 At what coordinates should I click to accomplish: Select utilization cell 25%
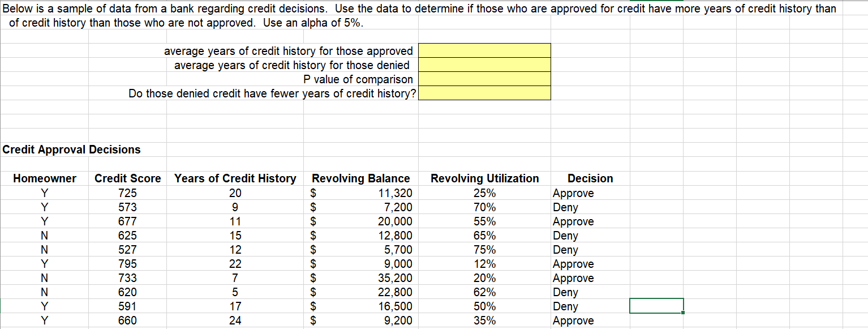pyautogui.click(x=485, y=193)
